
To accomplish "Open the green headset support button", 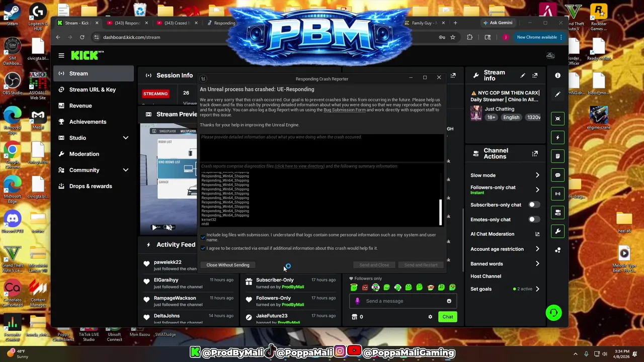I will (x=553, y=313).
